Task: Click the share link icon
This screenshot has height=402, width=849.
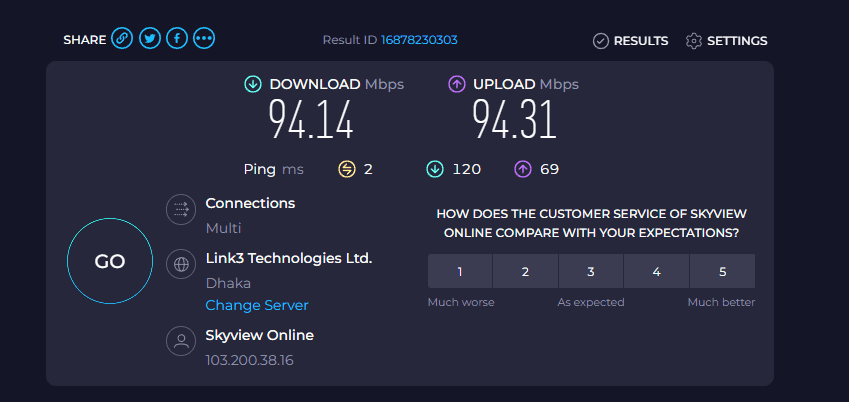Action: pos(122,39)
